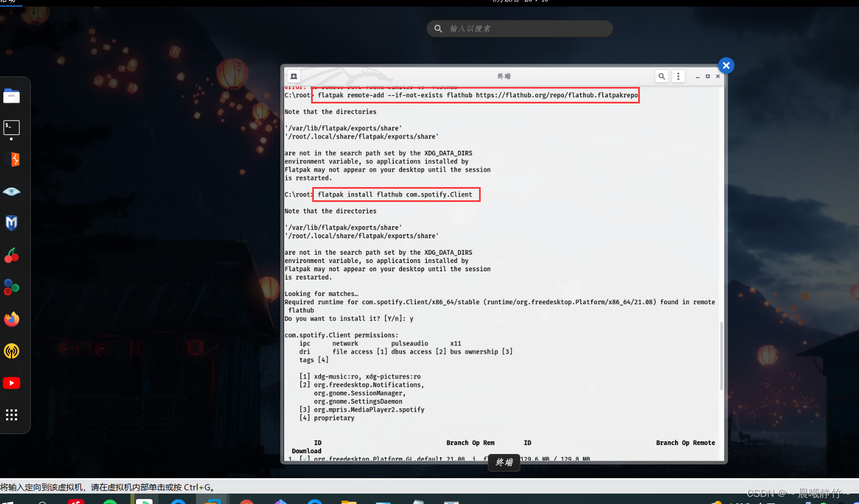859x504 pixels.
Task: Click '[4] proprietary' line
Action: [327, 418]
